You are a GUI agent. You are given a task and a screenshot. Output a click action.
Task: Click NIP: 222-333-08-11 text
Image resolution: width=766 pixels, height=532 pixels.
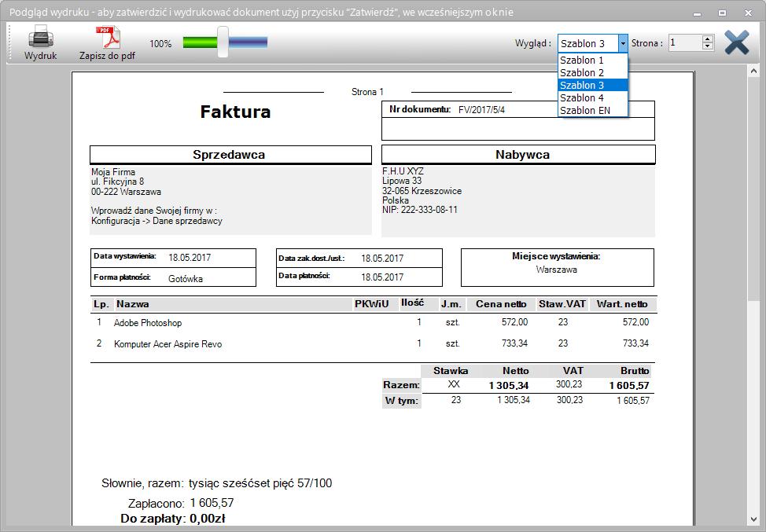(x=420, y=210)
